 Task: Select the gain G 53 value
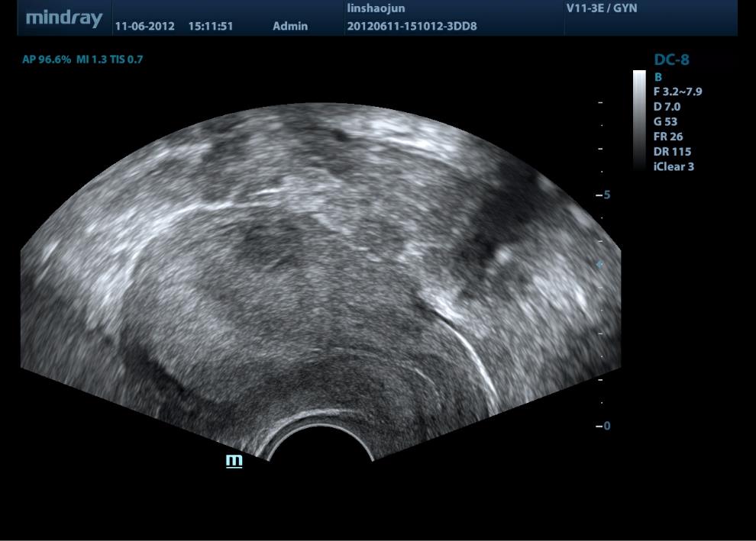[665, 121]
